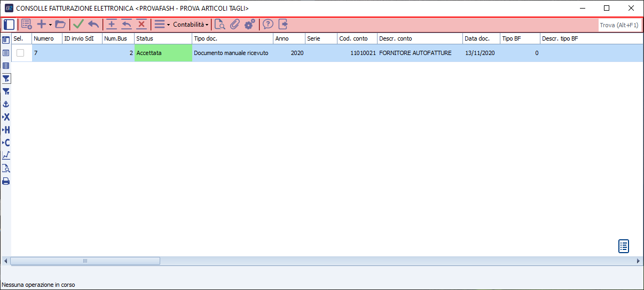Click the line chart sidebar icon
The image size is (644, 290).
(6, 155)
